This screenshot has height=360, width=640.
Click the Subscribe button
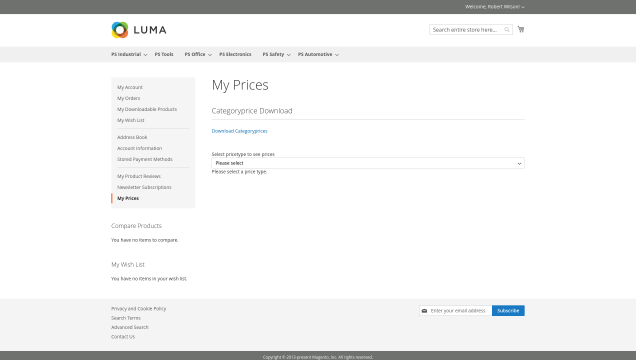508,311
